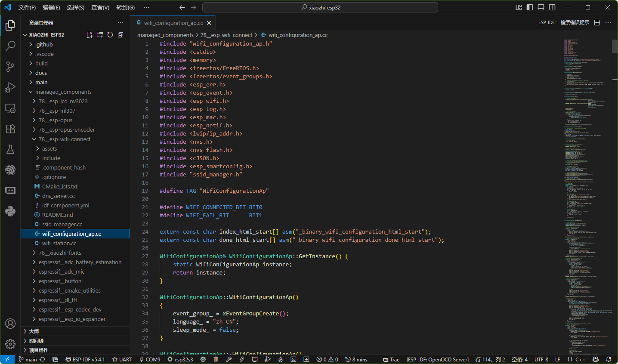Click the trash full-clean icon in status bar
618x364 pixels.
coord(216,359)
